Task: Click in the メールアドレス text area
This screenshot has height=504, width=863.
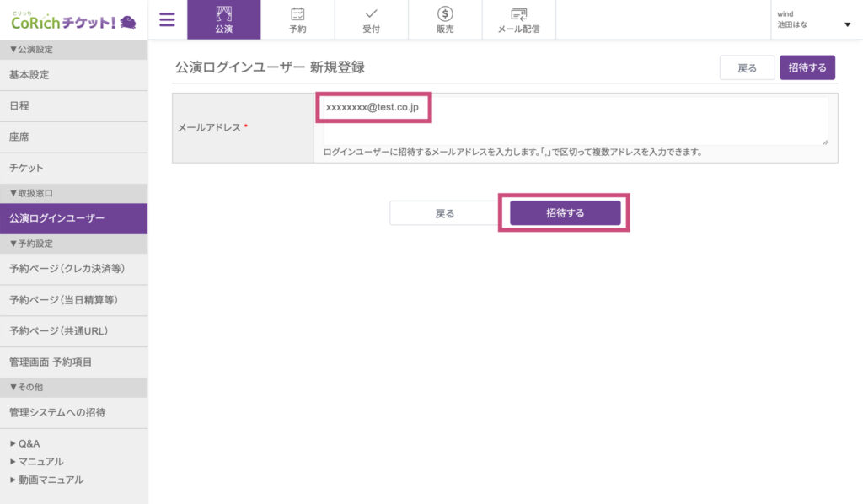Action: [575, 121]
